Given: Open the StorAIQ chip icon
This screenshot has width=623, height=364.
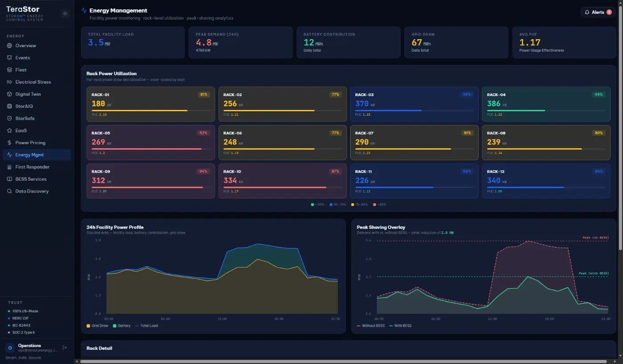Looking at the screenshot, I should pos(9,106).
